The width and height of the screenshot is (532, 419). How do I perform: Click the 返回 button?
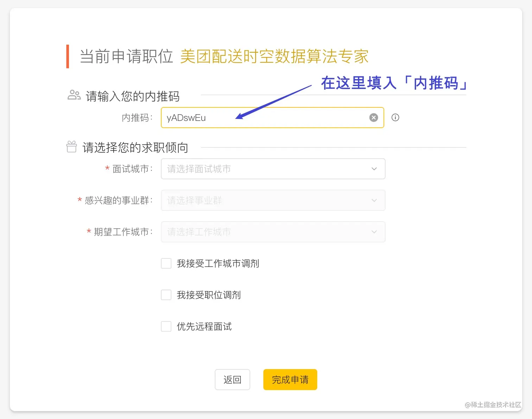point(232,380)
